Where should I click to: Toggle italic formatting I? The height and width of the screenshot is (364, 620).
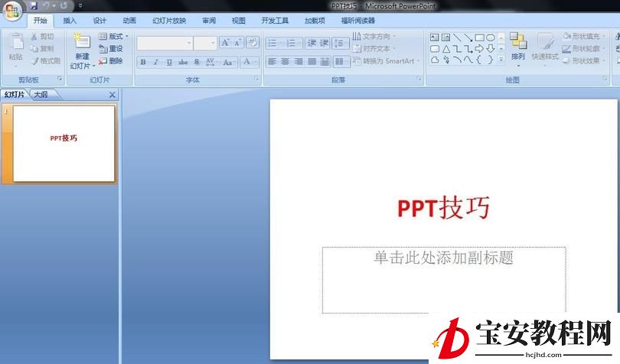[156, 62]
